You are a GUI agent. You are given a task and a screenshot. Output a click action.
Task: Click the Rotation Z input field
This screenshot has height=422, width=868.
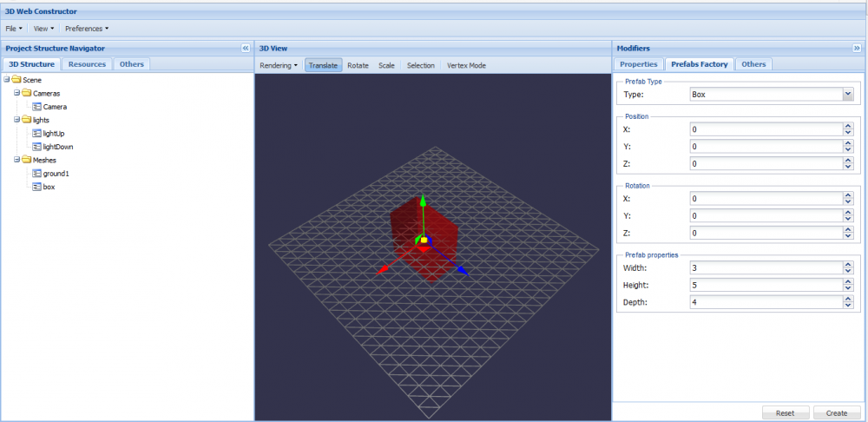(766, 234)
